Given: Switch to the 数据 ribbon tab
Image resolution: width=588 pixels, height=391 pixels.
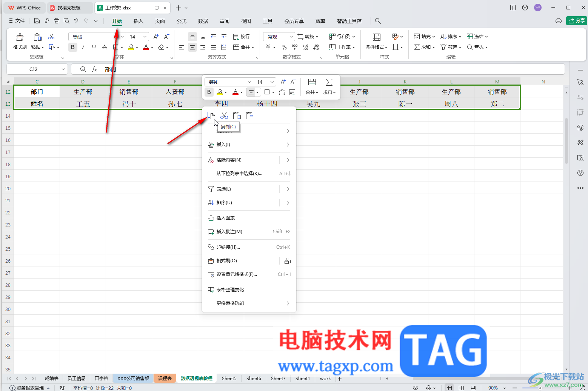Looking at the screenshot, I should (x=203, y=21).
